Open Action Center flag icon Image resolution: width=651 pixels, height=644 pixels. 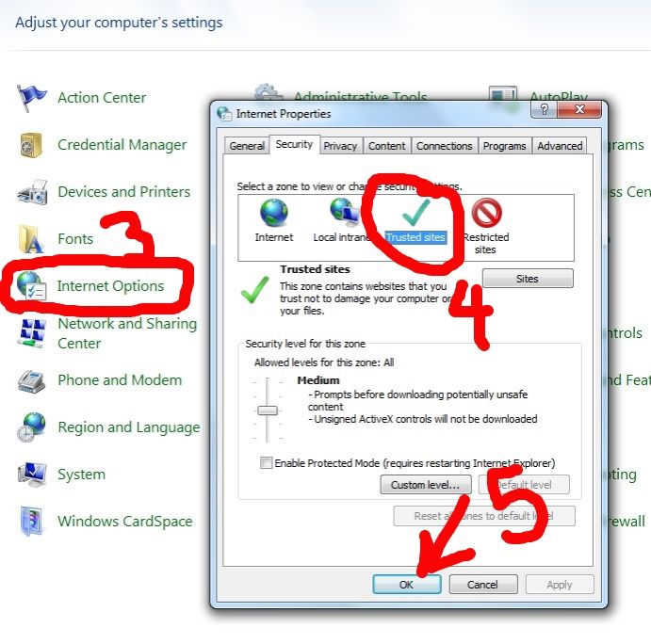click(x=31, y=98)
